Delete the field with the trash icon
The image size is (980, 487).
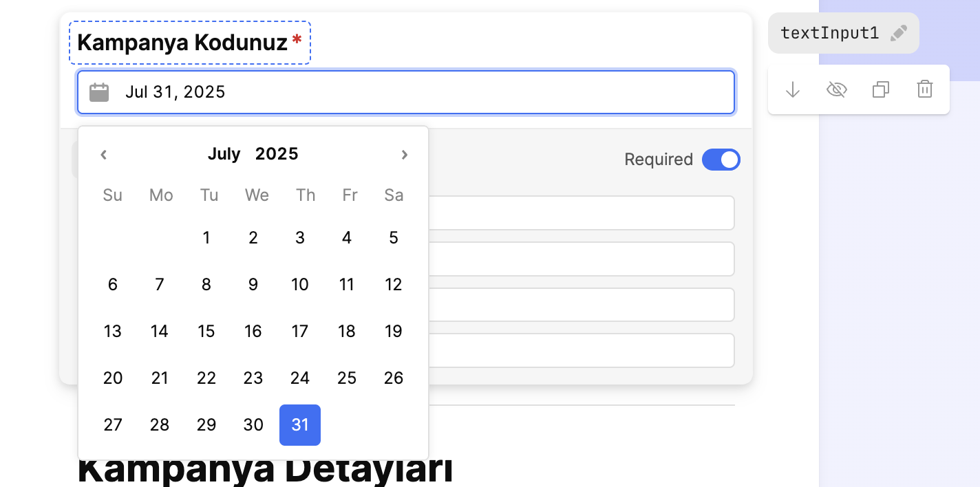pyautogui.click(x=925, y=89)
